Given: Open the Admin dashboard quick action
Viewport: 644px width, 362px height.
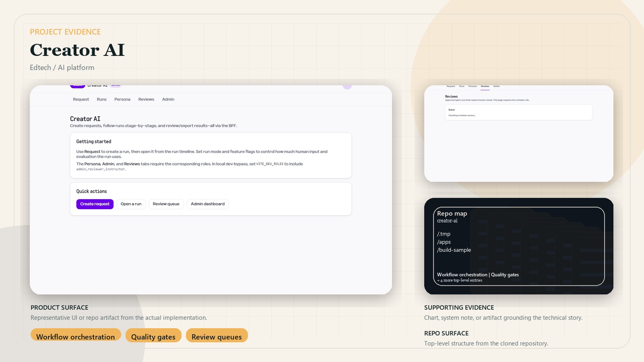Looking at the screenshot, I should 207,204.
